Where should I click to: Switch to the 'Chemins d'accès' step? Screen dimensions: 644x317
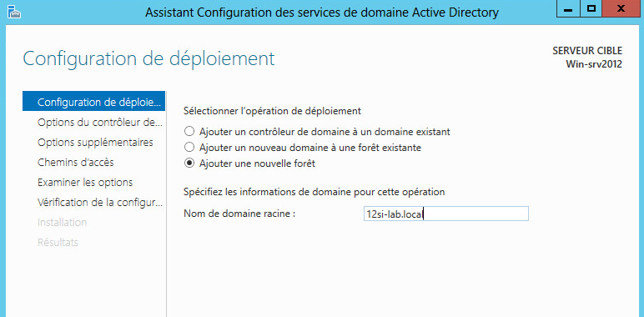point(93,162)
